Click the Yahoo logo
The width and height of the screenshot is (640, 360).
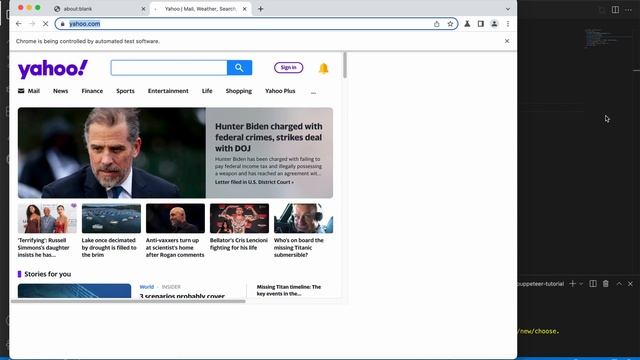(x=53, y=69)
